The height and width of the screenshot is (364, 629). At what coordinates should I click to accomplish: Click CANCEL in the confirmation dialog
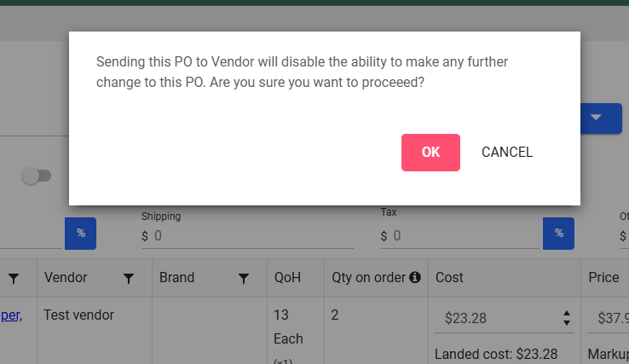[507, 153]
